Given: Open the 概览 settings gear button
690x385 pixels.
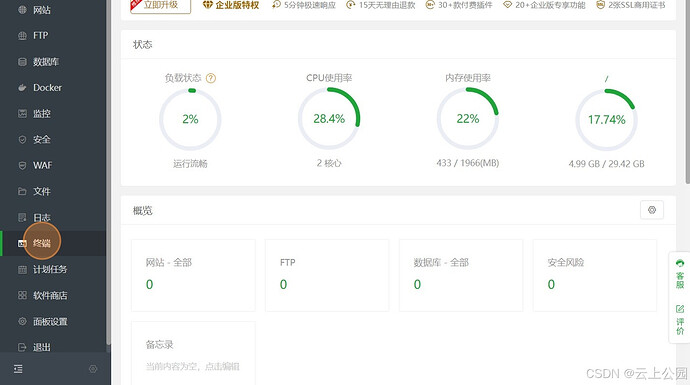Looking at the screenshot, I should [652, 210].
